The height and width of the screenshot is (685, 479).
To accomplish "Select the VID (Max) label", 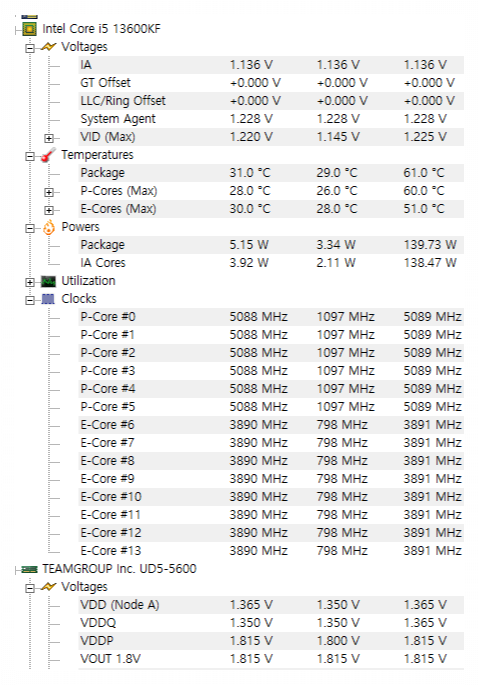I will click(x=108, y=137).
